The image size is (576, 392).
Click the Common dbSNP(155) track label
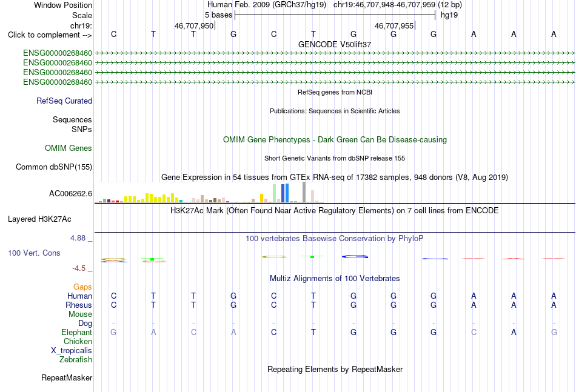[53, 167]
